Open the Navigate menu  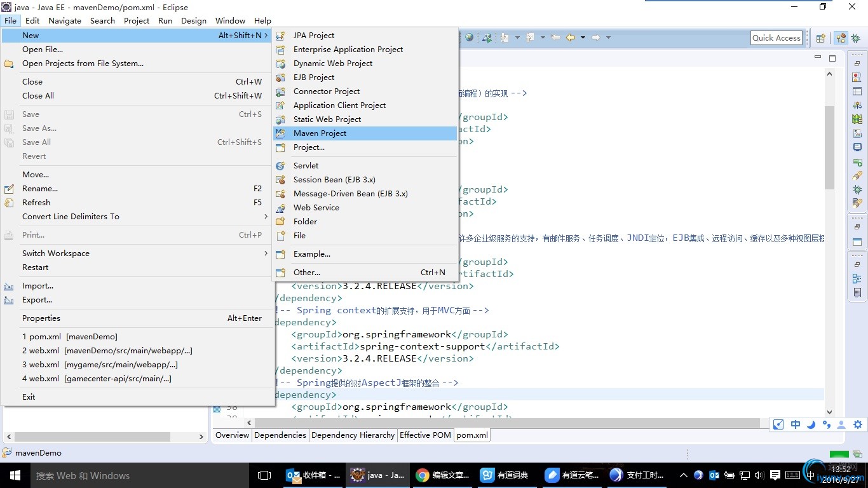pos(65,20)
